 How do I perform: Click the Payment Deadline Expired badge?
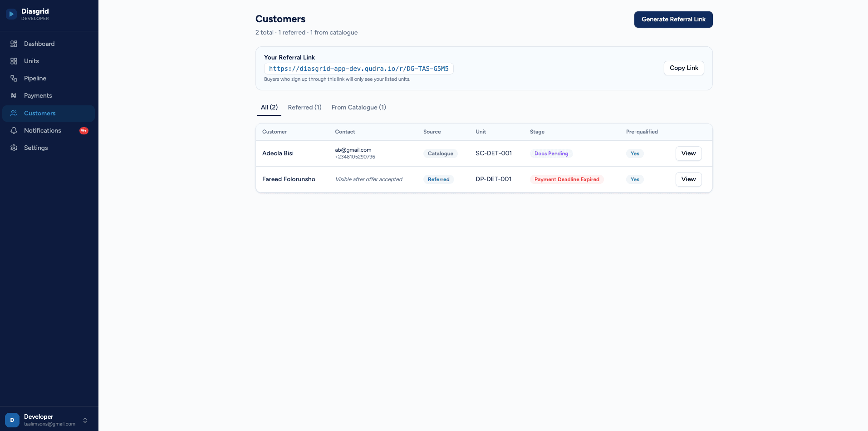[567, 179]
